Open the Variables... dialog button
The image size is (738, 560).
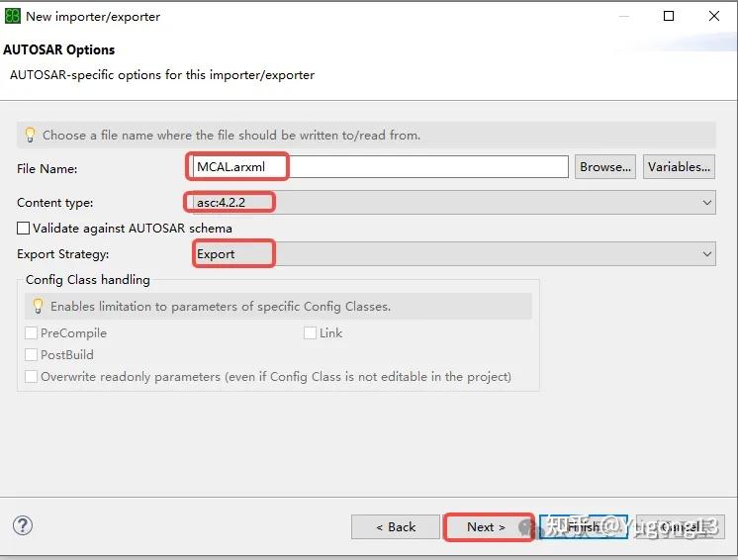click(x=679, y=167)
